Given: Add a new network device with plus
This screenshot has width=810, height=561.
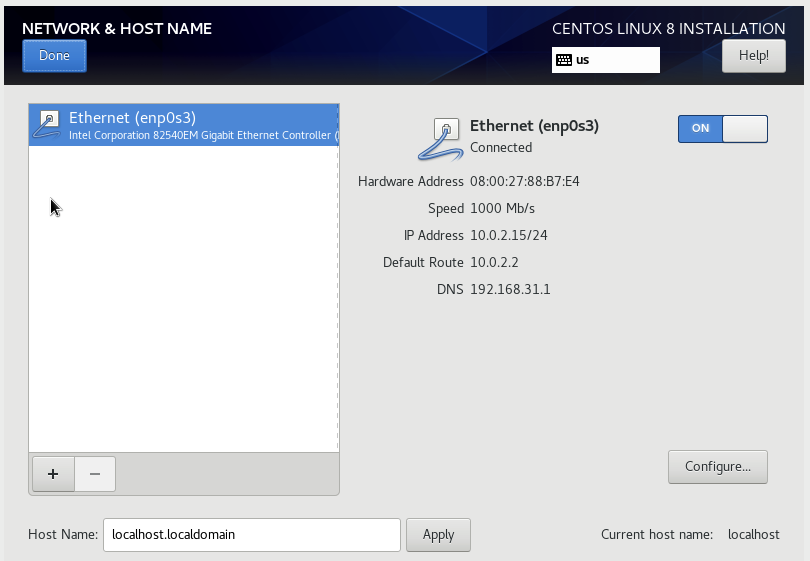Looking at the screenshot, I should pos(53,474).
